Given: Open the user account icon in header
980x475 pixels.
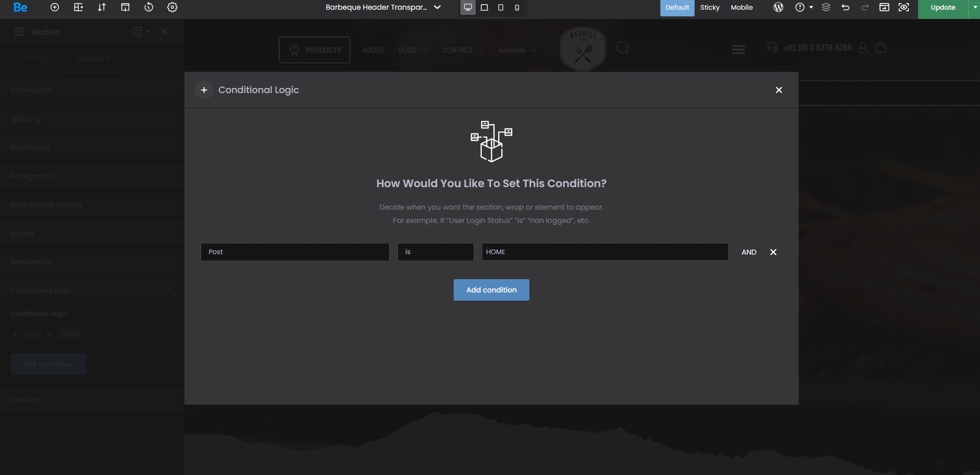Looking at the screenshot, I should [863, 48].
